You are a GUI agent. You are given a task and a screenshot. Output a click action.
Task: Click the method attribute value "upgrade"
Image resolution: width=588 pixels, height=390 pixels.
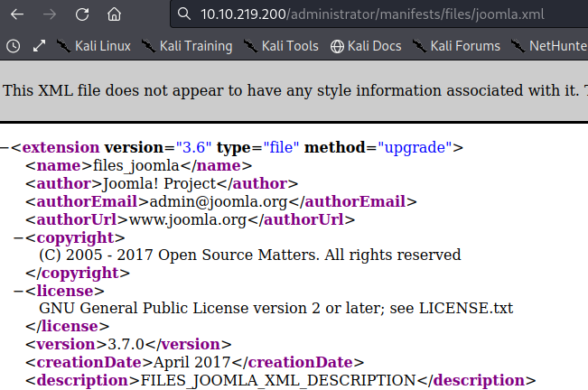[x=415, y=147]
